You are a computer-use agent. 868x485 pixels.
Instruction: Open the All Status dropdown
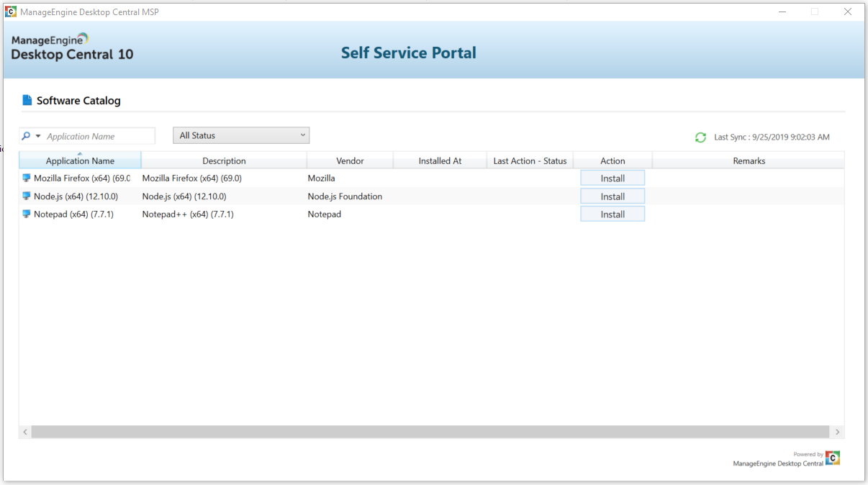(x=241, y=135)
